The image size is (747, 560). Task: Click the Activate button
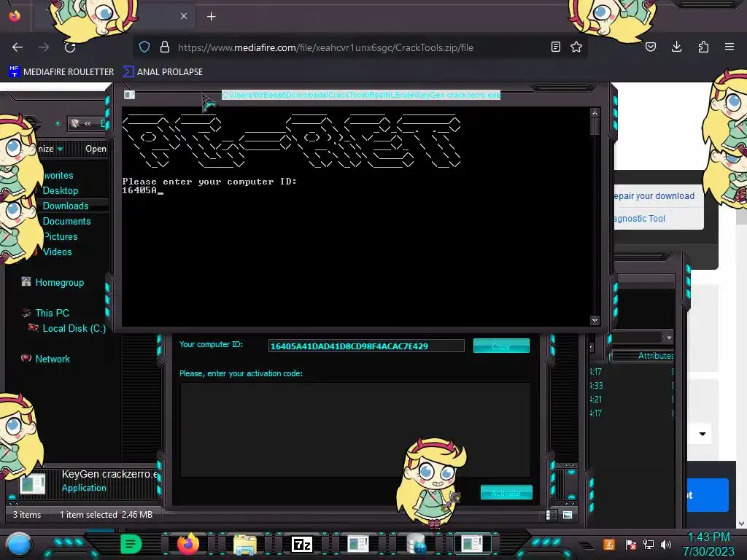pos(506,492)
